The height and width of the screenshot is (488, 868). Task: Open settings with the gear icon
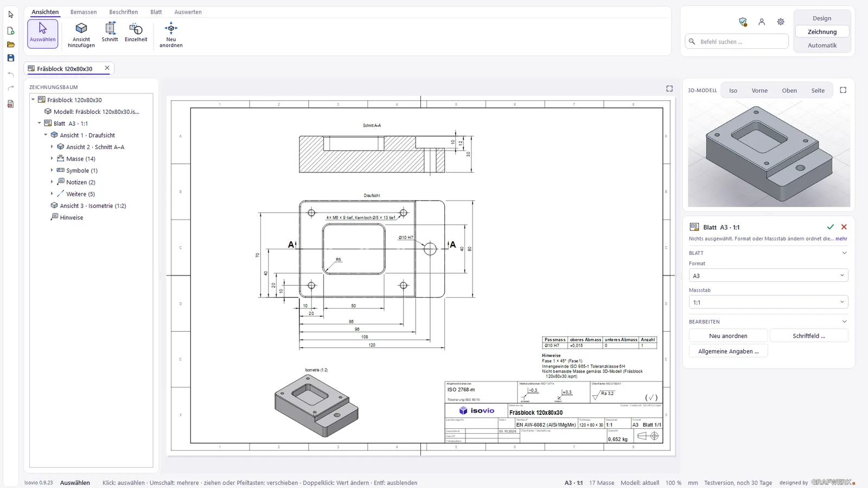(781, 22)
